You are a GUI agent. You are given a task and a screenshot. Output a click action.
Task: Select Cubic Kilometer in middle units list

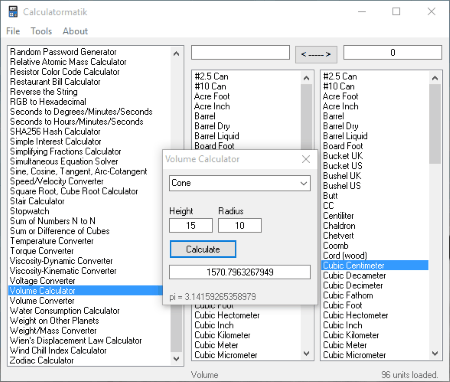222,335
